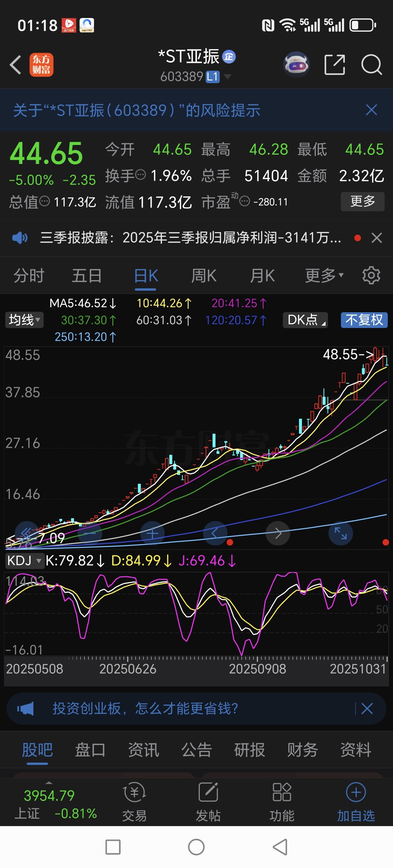Viewport: 393px width, 868px height.
Task: Tap the left arrow chart pan button
Action: click(x=215, y=533)
